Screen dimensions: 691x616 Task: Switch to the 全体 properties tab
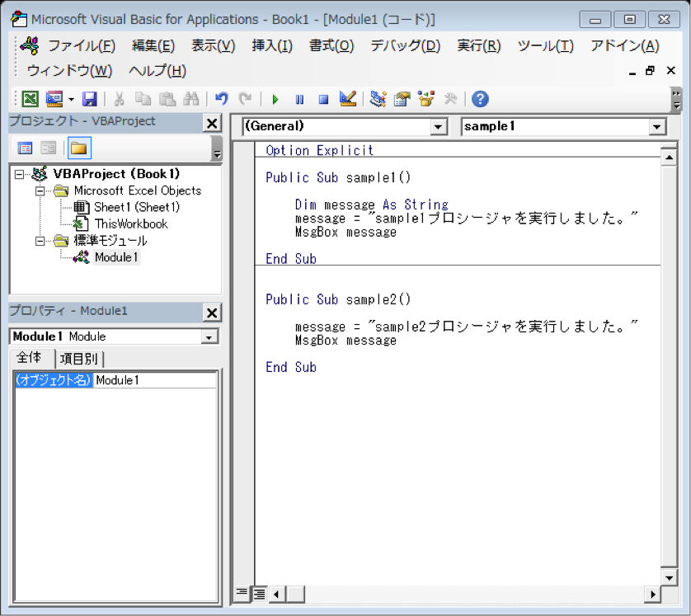(x=29, y=358)
